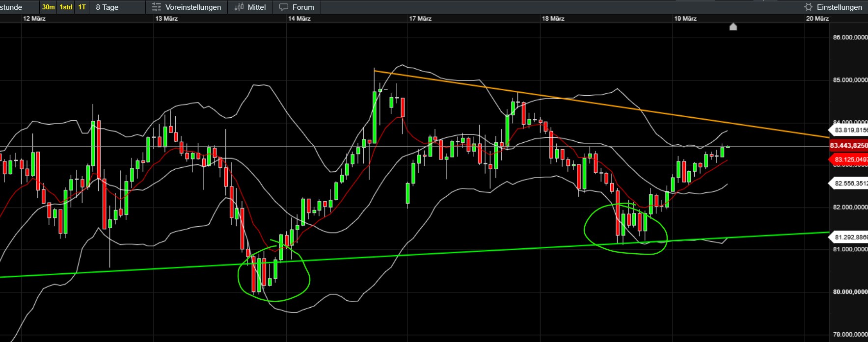
Task: Click the 18 März date label
Action: pyautogui.click(x=553, y=19)
